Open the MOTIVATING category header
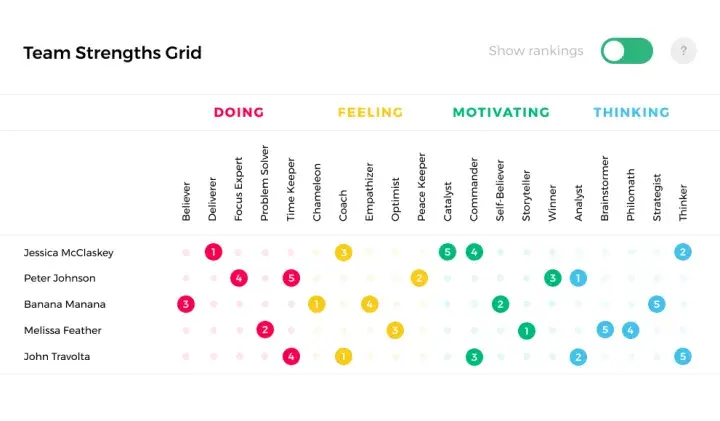 (x=501, y=112)
